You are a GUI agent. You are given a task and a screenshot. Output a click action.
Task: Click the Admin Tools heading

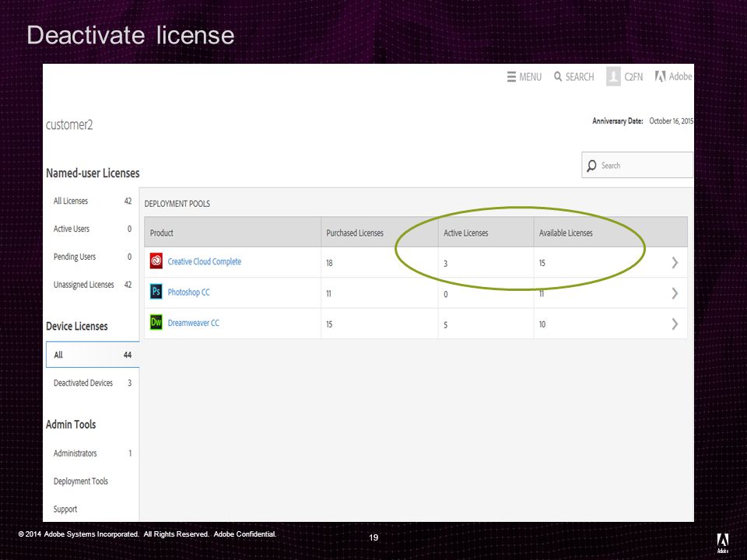pyautogui.click(x=71, y=425)
